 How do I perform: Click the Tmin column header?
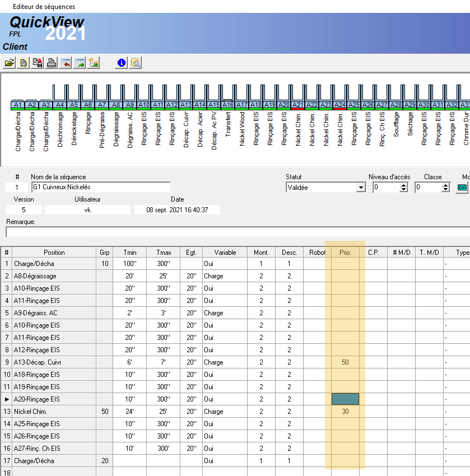point(130,253)
